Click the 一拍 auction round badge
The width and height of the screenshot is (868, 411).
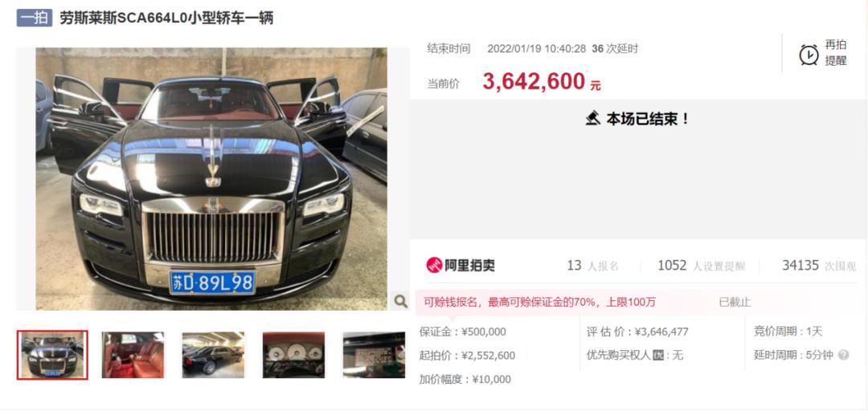pos(35,18)
